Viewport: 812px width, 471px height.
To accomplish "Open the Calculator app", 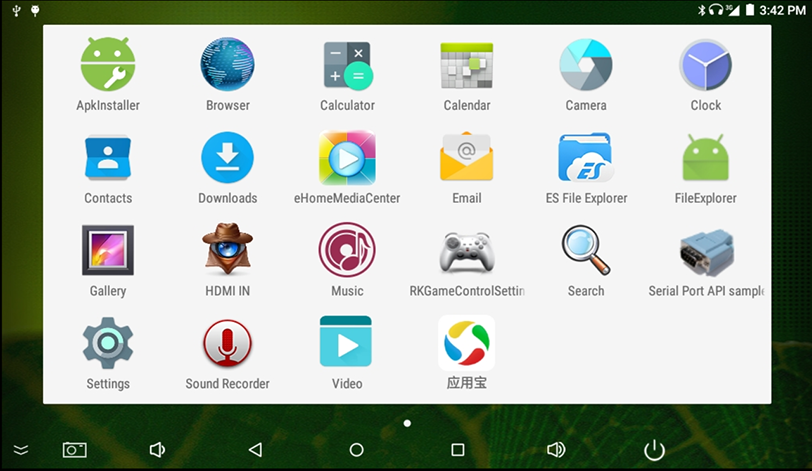I will (347, 66).
